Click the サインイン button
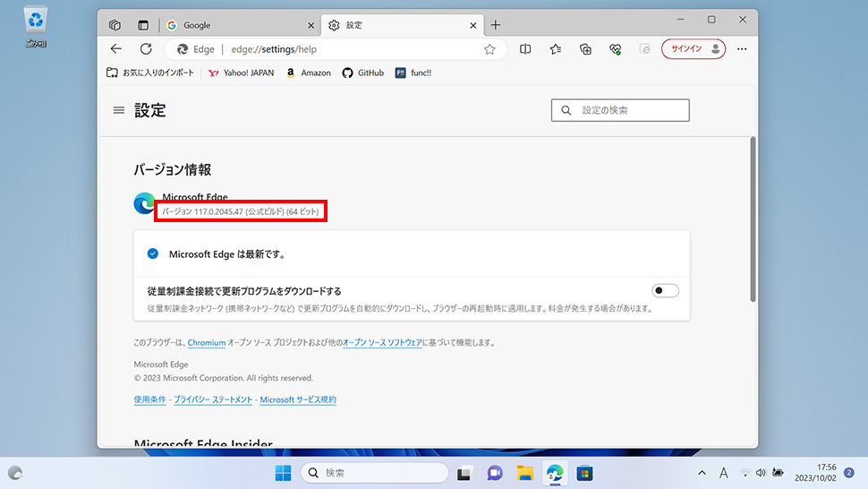This screenshot has width=868, height=489. pos(694,48)
